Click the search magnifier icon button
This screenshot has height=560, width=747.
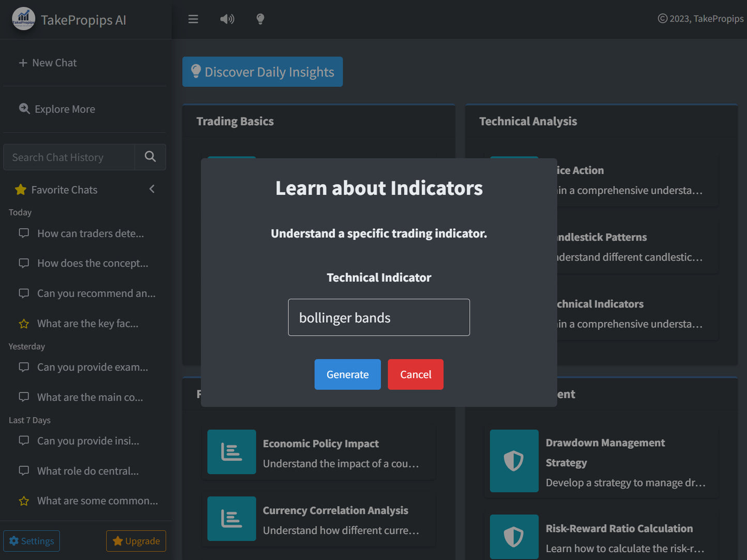(x=150, y=157)
